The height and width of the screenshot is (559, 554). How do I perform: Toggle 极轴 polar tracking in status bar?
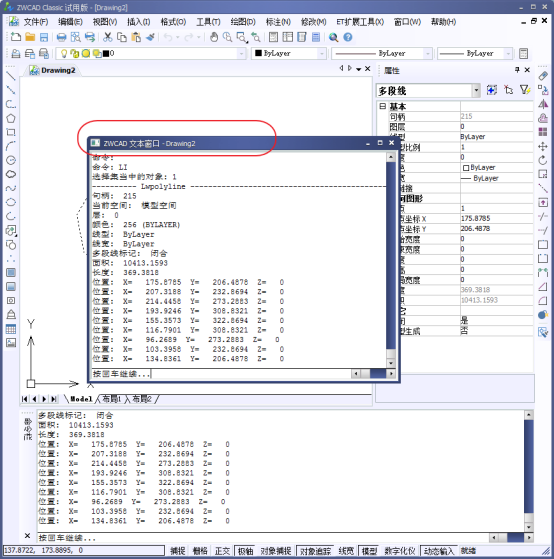pyautogui.click(x=246, y=551)
